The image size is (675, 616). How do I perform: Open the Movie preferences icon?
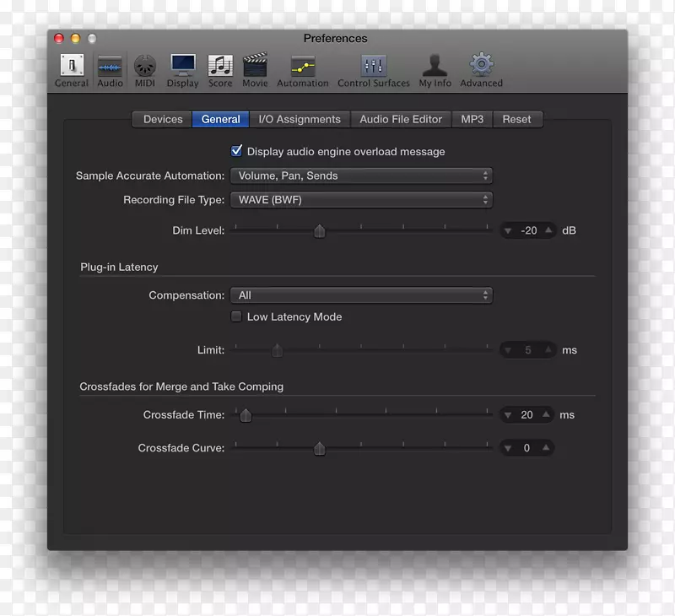coord(255,68)
